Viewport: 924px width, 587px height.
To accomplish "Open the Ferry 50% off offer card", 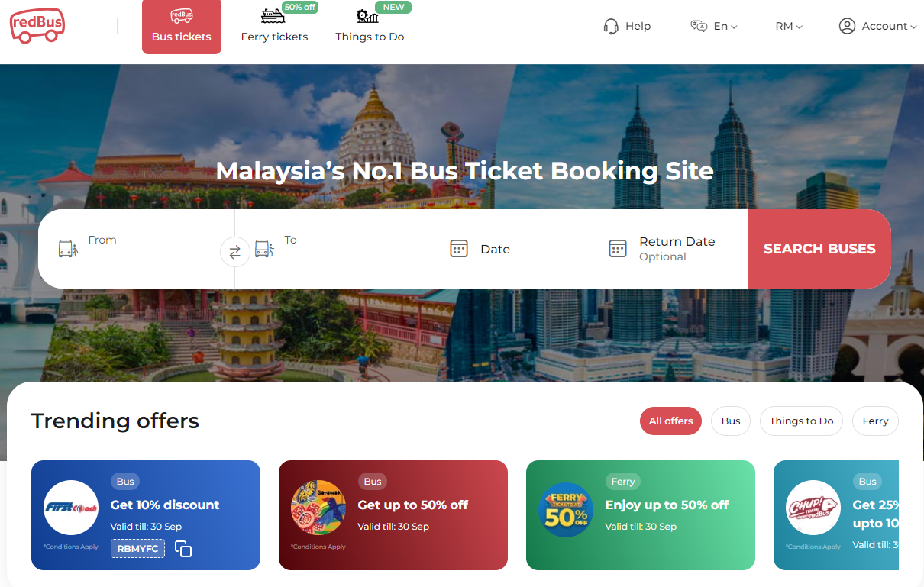I will click(641, 515).
